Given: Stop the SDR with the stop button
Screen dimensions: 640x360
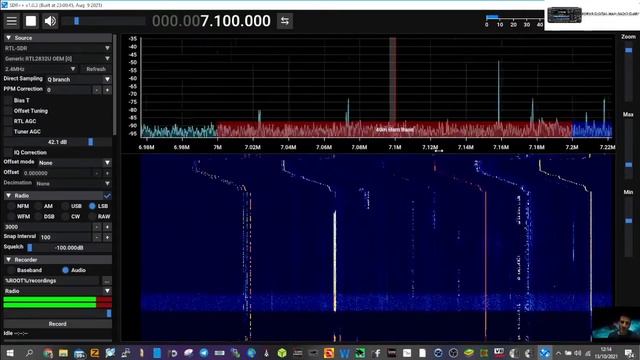Looking at the screenshot, I should (x=31, y=21).
